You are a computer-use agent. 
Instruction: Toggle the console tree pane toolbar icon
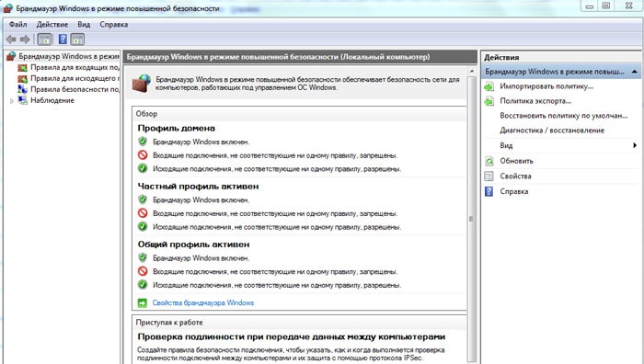44,40
